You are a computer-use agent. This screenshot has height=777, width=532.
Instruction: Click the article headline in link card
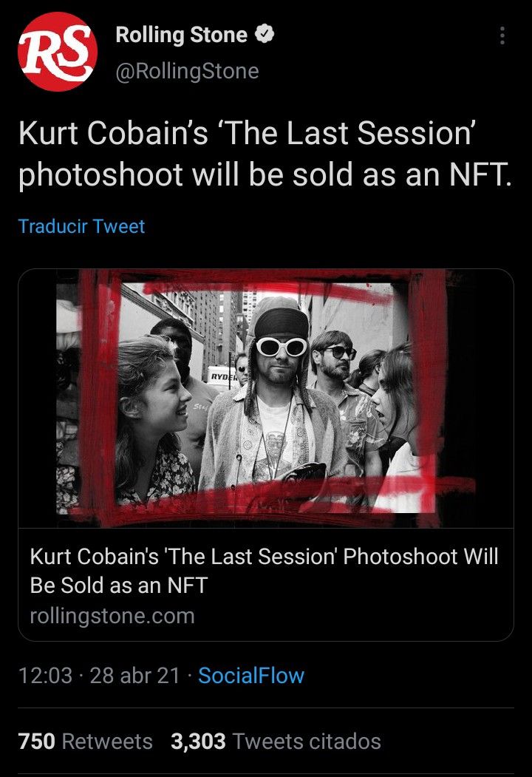[x=264, y=571]
